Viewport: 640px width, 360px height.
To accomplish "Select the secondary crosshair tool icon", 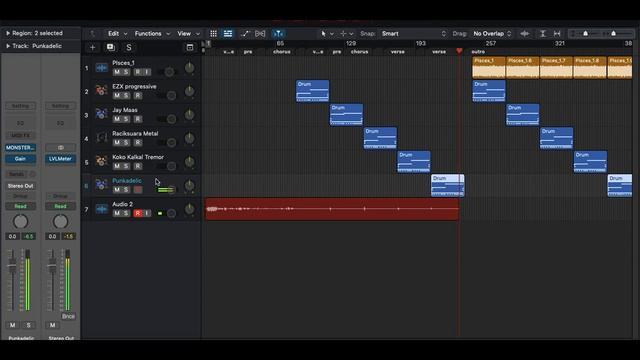I will click(x=343, y=33).
